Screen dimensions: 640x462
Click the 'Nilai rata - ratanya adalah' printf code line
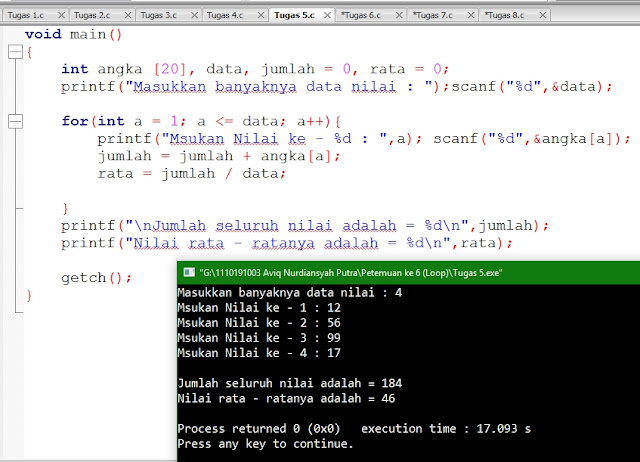pos(287,243)
